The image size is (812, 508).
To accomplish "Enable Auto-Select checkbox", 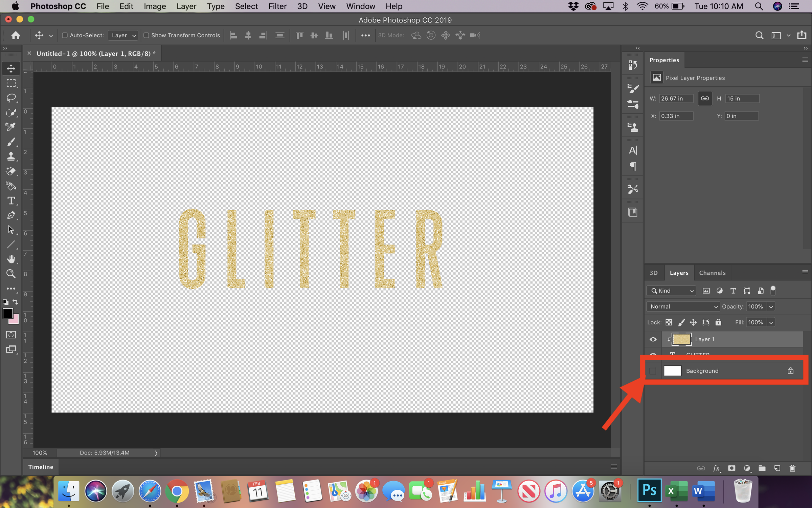I will [65, 35].
